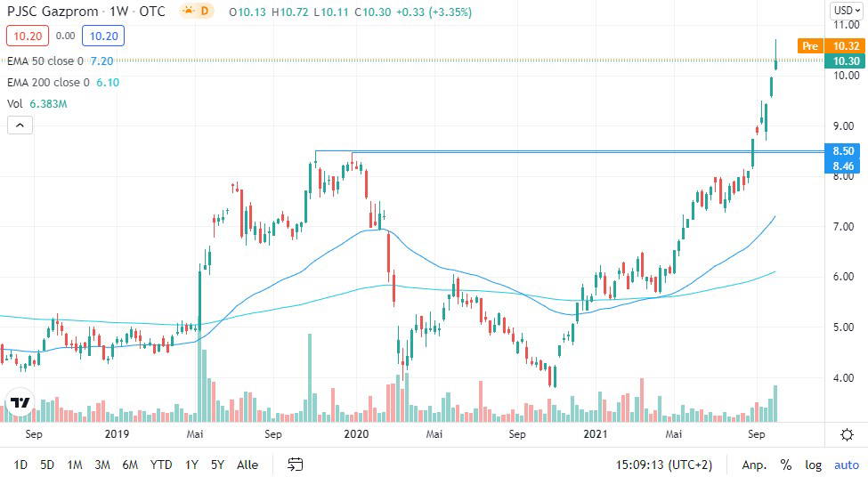Screen dimensions: 868x477
Task: Select the 5Y time range
Action: [217, 465]
